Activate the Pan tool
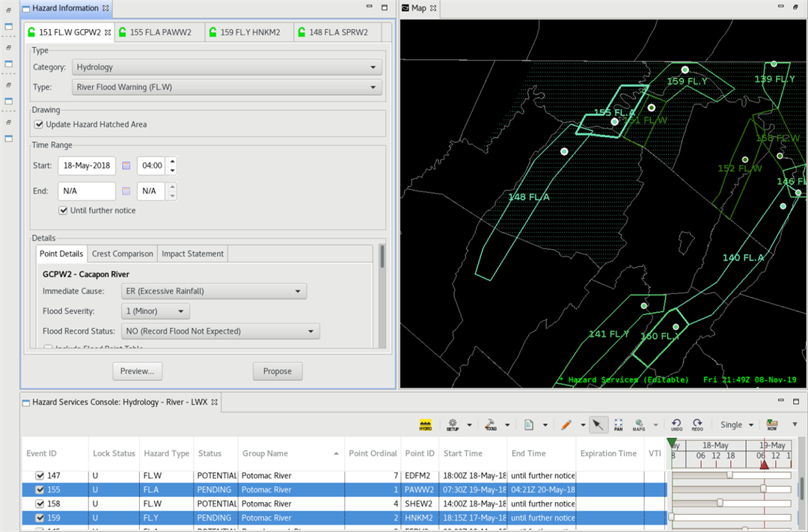 619,425
